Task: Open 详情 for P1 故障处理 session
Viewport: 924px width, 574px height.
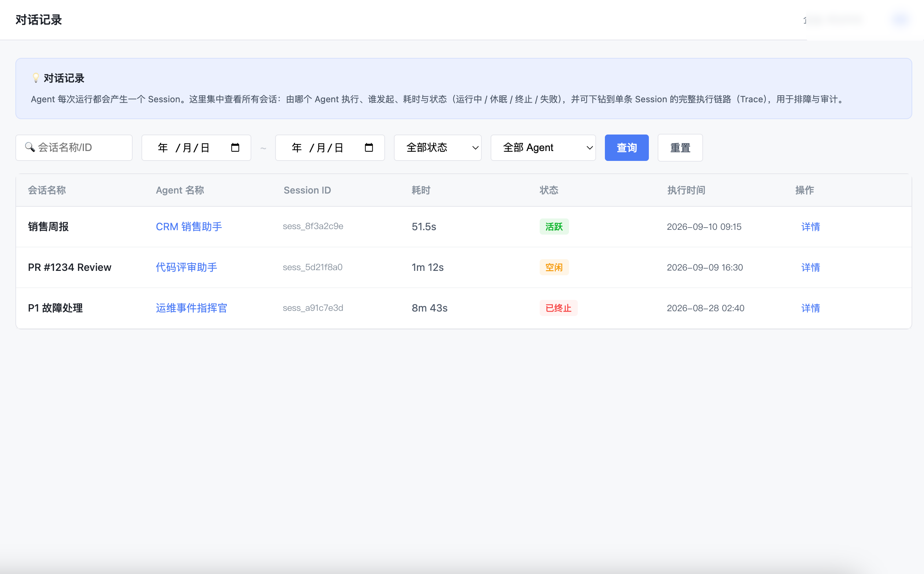Action: [x=810, y=308]
